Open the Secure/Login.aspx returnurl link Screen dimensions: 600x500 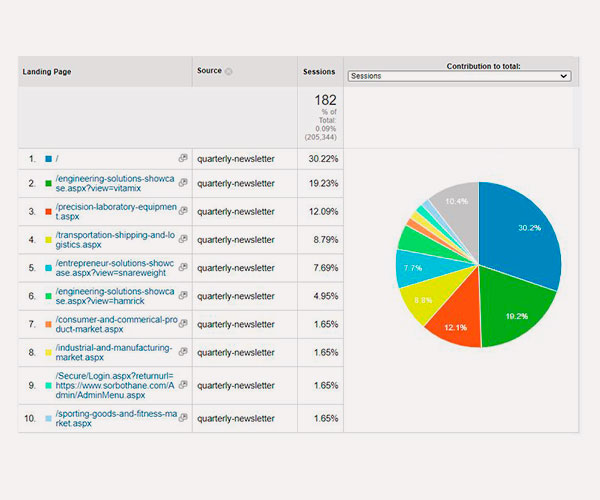click(x=115, y=385)
